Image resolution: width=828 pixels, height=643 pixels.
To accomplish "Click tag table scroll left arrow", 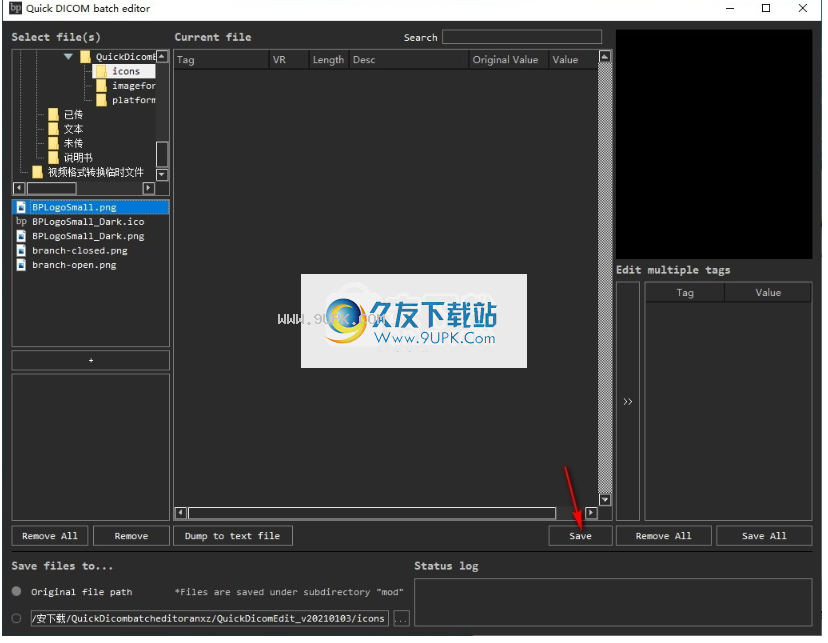I will (181, 513).
